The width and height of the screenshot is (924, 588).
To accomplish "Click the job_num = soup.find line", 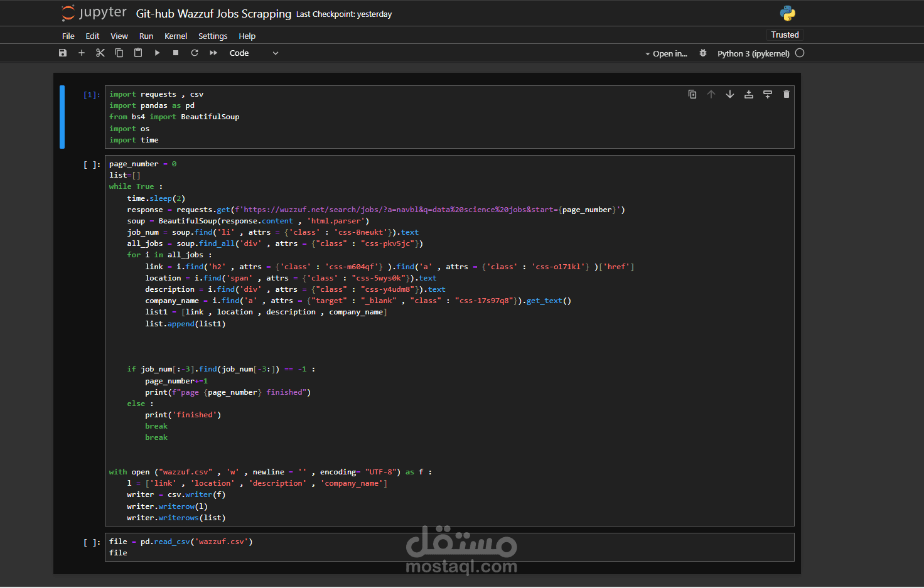I will [x=272, y=232].
